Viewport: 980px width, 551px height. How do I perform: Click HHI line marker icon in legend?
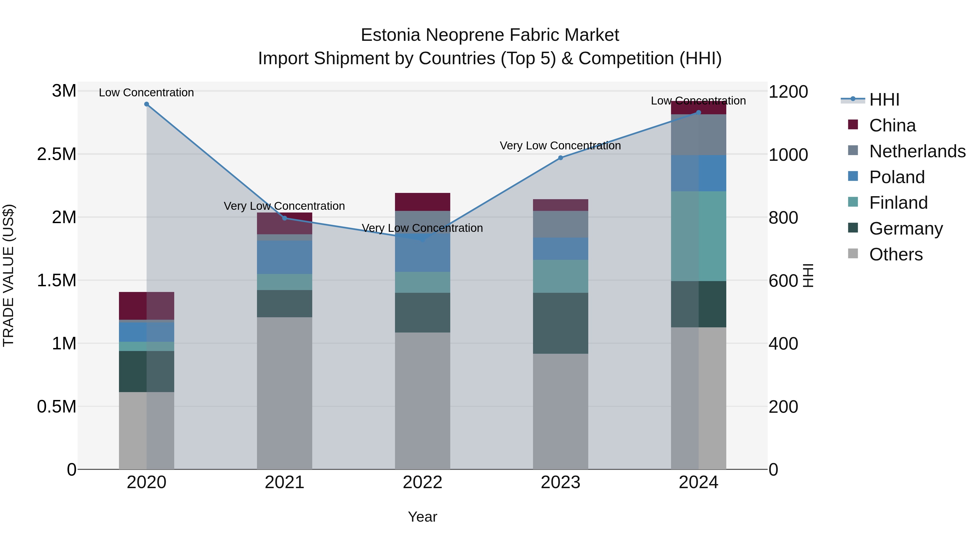click(x=853, y=99)
